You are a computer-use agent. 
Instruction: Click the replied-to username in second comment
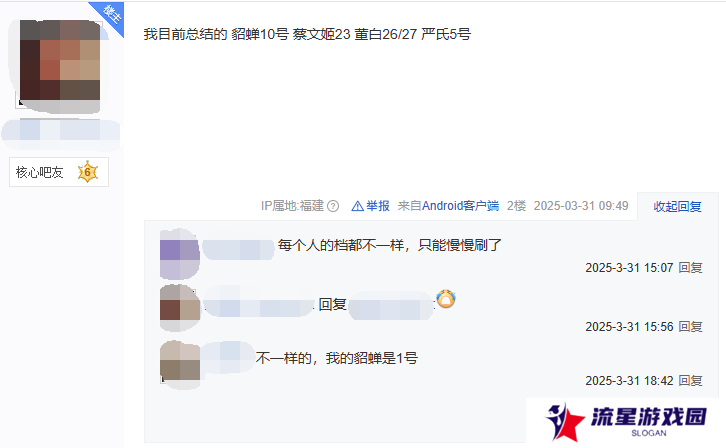pos(391,305)
